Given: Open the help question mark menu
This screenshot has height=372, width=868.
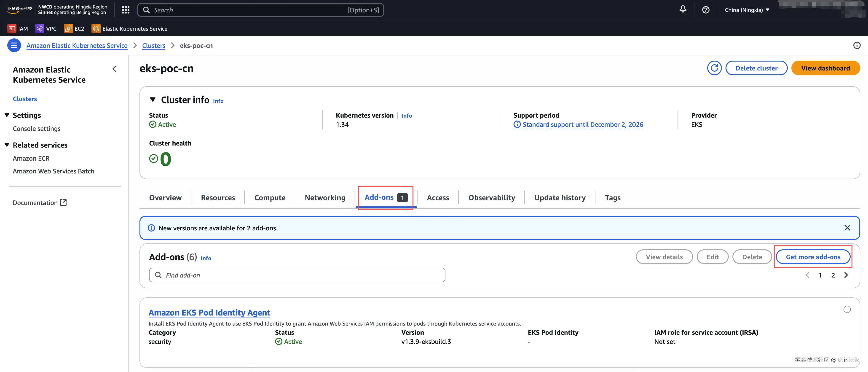Looking at the screenshot, I should tap(706, 10).
